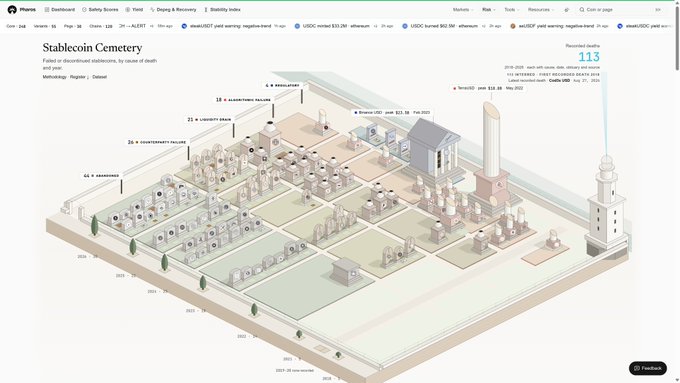680x383 pixels.
Task: Open the Dataset link
Action: click(99, 77)
